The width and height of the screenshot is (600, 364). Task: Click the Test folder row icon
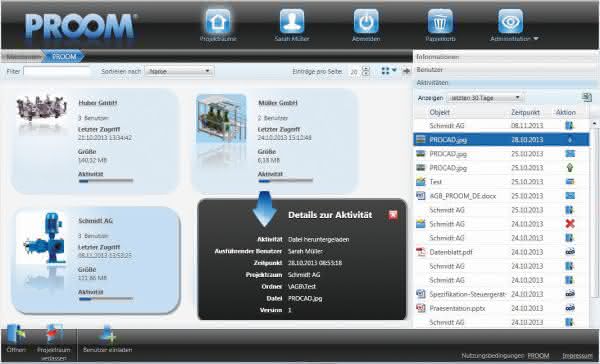point(421,181)
